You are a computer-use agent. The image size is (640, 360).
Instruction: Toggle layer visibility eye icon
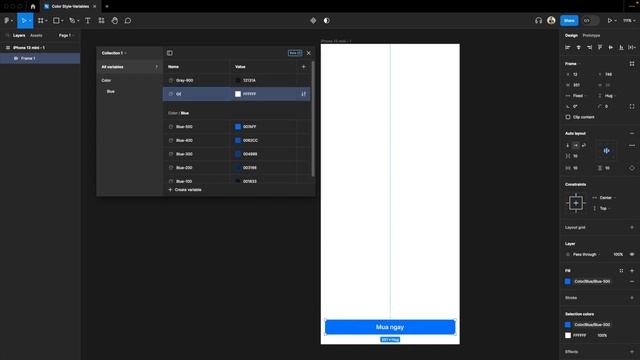pyautogui.click(x=632, y=254)
